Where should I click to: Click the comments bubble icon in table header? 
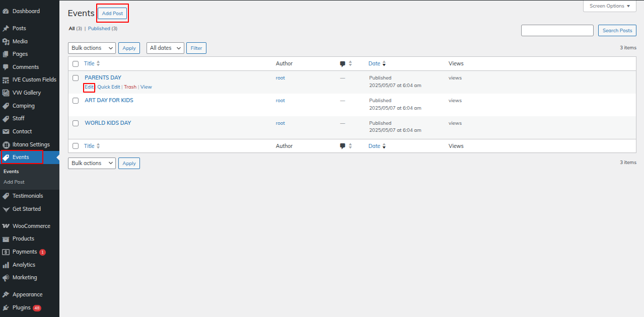coord(342,64)
